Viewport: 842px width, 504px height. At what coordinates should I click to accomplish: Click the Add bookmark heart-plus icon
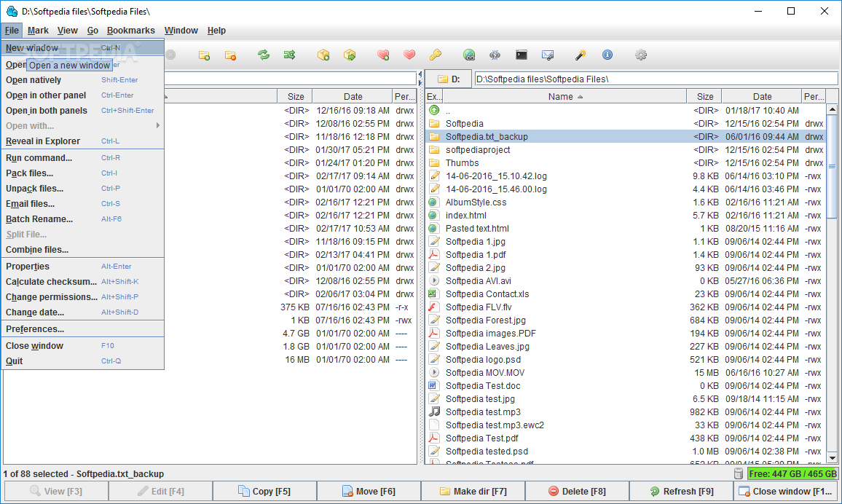point(383,55)
